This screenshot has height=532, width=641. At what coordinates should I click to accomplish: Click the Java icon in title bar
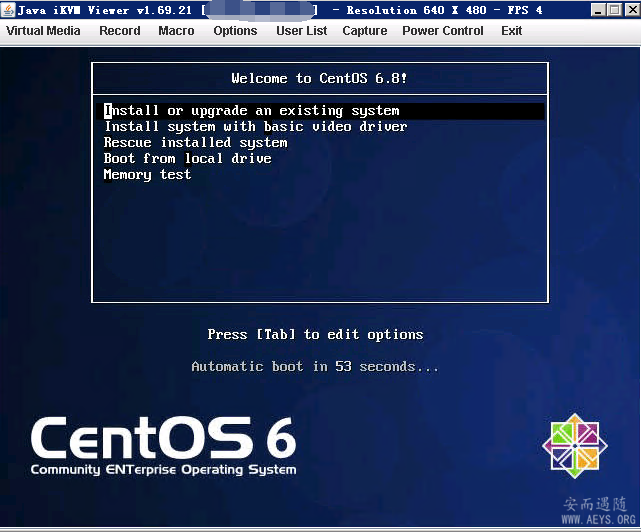[8, 9]
